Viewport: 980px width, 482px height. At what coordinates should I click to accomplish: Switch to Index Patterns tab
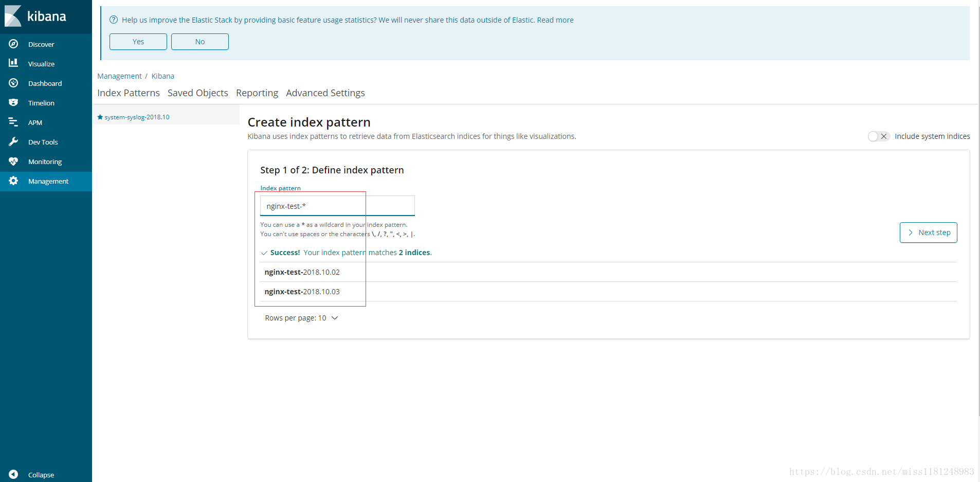pos(129,93)
